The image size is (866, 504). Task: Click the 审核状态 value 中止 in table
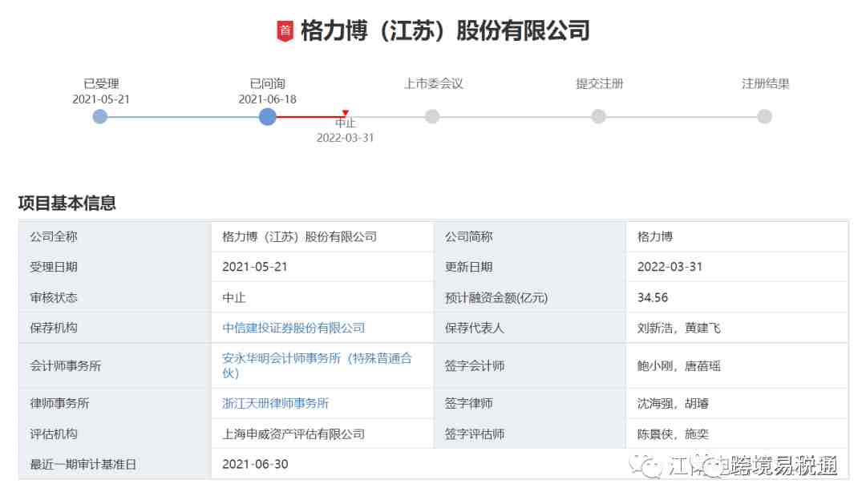[234, 297]
